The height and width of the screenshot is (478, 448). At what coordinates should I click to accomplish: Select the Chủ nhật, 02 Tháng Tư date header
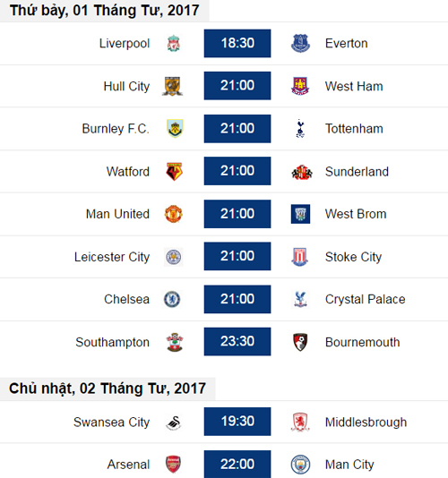click(x=108, y=388)
